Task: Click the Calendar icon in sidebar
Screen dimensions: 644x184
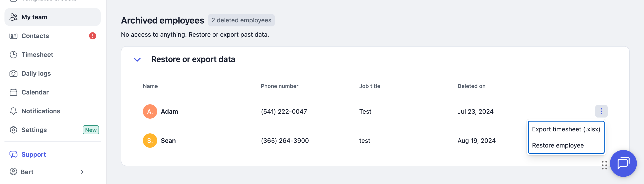Action: pyautogui.click(x=13, y=92)
